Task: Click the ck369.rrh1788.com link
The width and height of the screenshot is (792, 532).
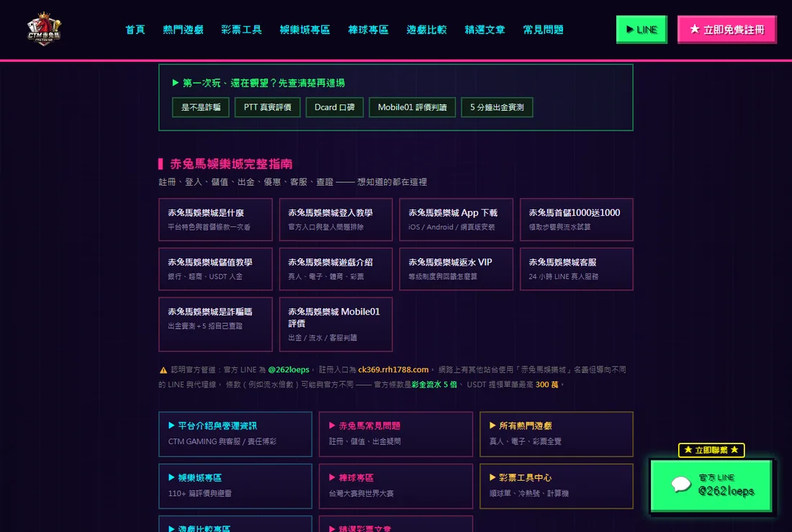Action: (393, 370)
